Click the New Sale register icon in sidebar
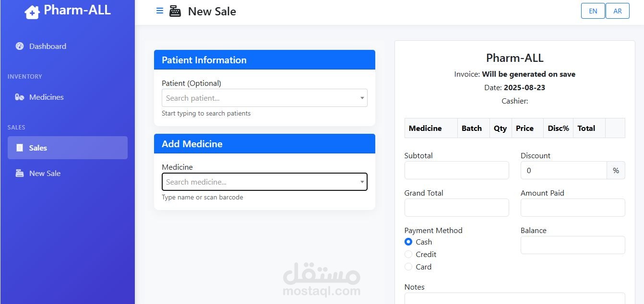 [20, 173]
